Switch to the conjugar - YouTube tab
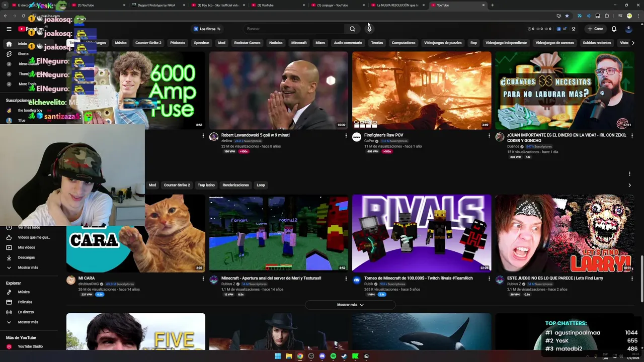The width and height of the screenshot is (644, 362). (x=338, y=5)
